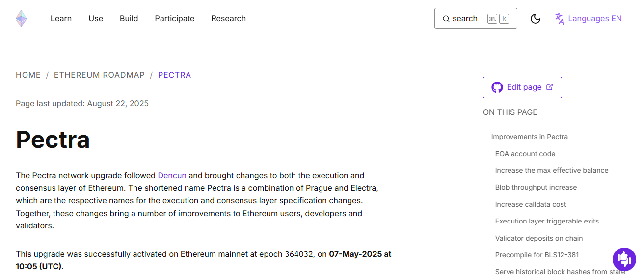Jump to Improvements in Pectra section

(x=529, y=137)
